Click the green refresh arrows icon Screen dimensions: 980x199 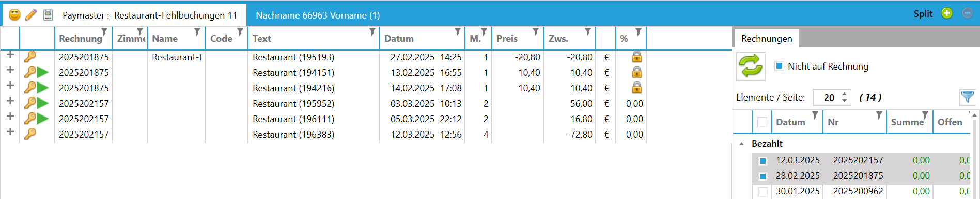tap(751, 67)
